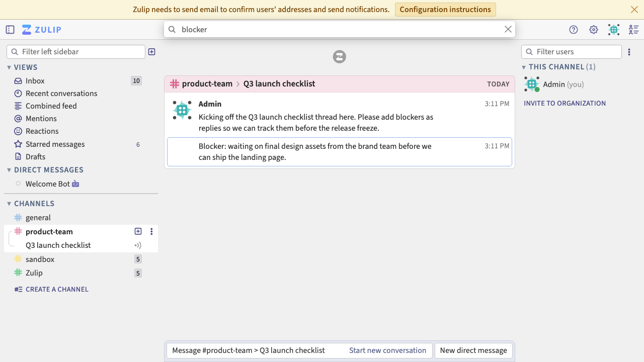Click the Mentions at-sign icon
Screen dimensions: 644x362
pyautogui.click(x=18, y=119)
